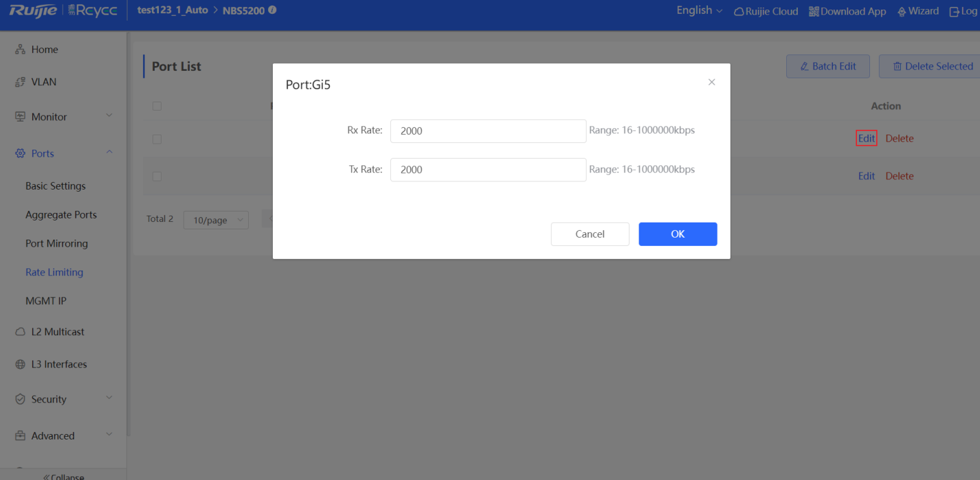
Task: Click the Home icon in the sidebar
Action: tap(20, 49)
